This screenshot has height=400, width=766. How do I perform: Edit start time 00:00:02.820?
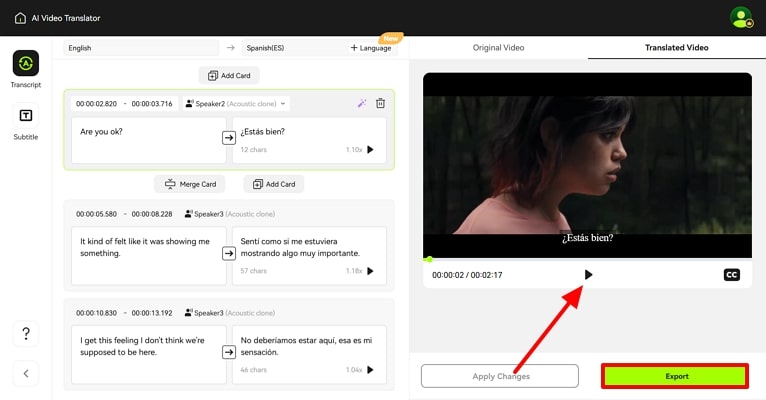click(x=97, y=104)
